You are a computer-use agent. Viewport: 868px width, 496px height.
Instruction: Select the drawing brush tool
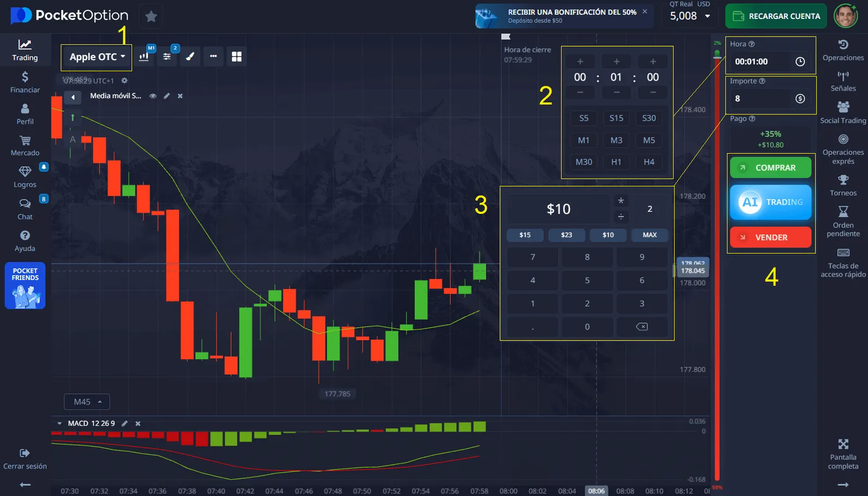tap(190, 56)
